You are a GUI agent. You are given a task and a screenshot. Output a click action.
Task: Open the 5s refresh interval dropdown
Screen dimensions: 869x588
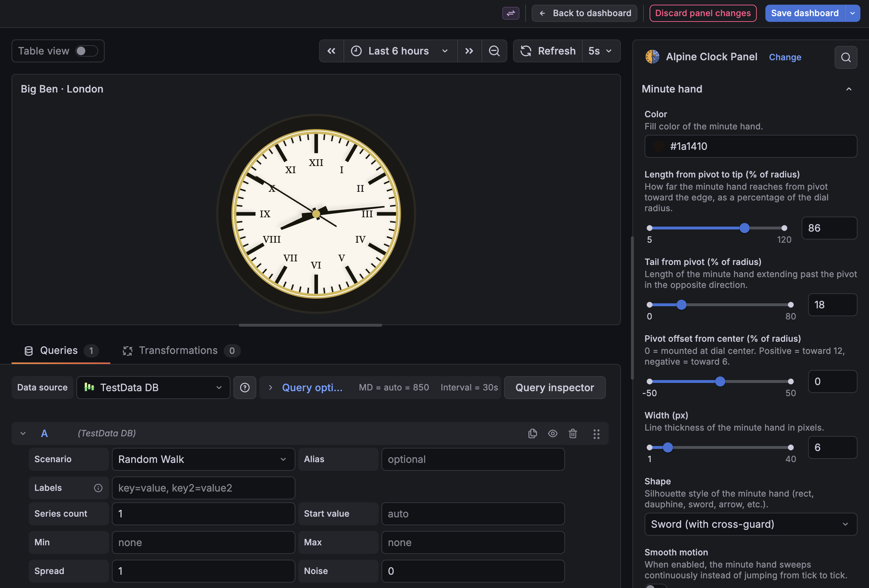point(600,51)
